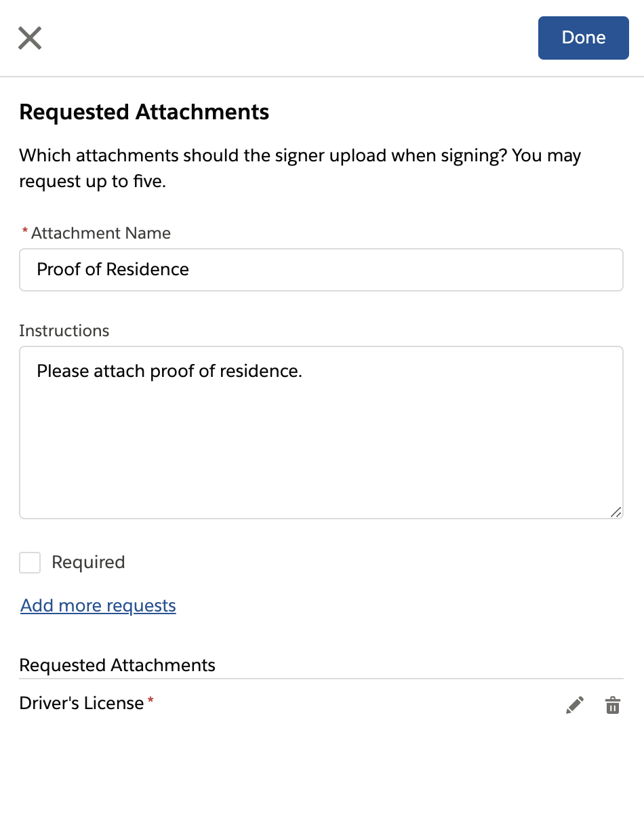Grab the Instructions textarea resize handle
The image size is (644, 823).
click(616, 513)
